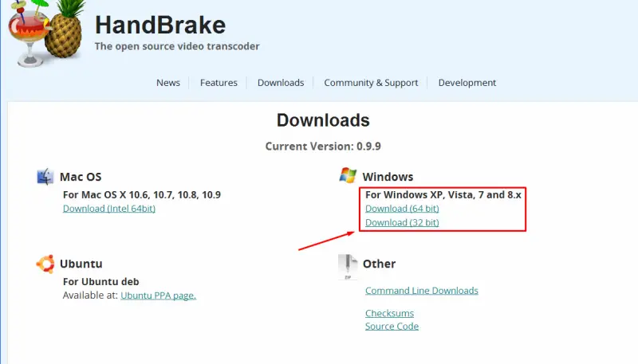Click the HandBrake site title text

click(x=160, y=25)
